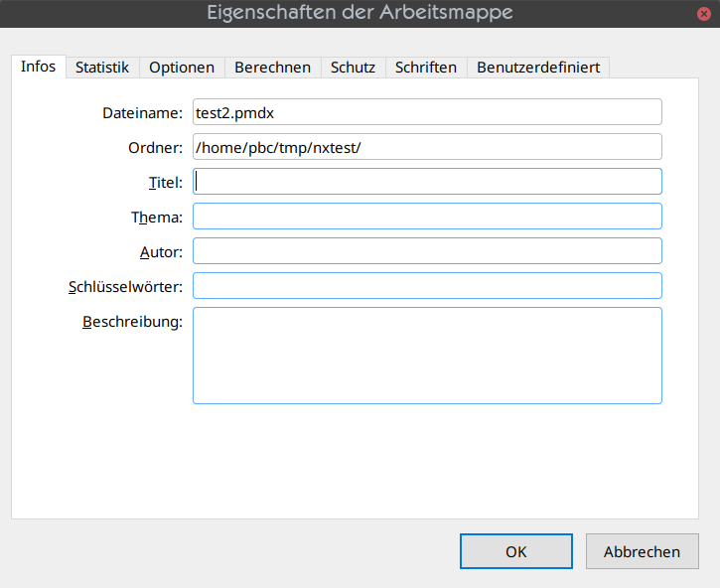Click the Ordner: label

[x=155, y=148]
